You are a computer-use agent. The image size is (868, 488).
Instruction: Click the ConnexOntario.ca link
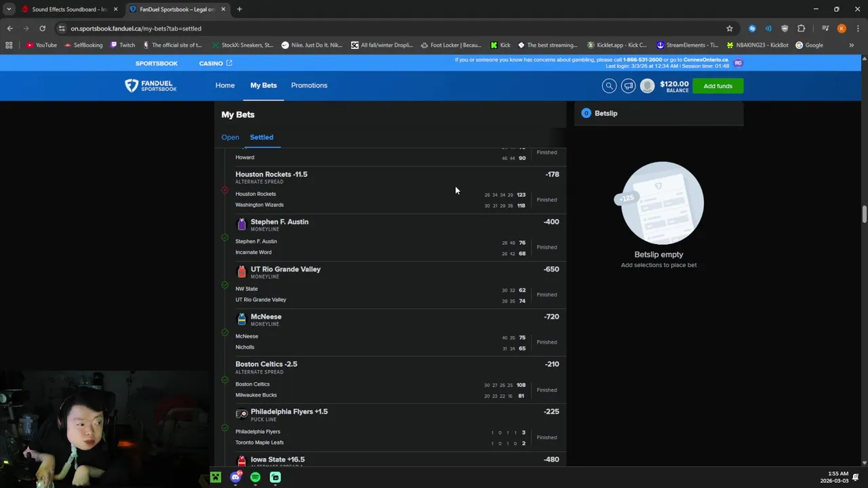click(x=707, y=60)
